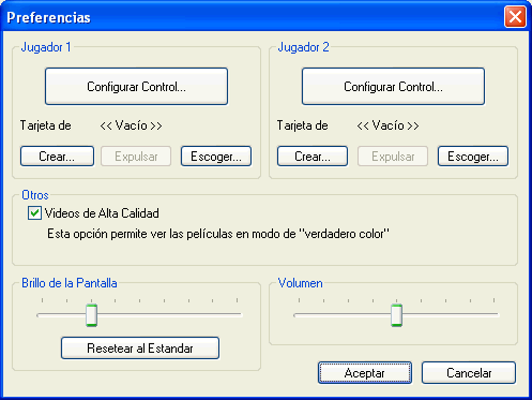Click Configurar Control for Jugador 1
Image resolution: width=532 pixels, height=400 pixels.
pos(136,87)
